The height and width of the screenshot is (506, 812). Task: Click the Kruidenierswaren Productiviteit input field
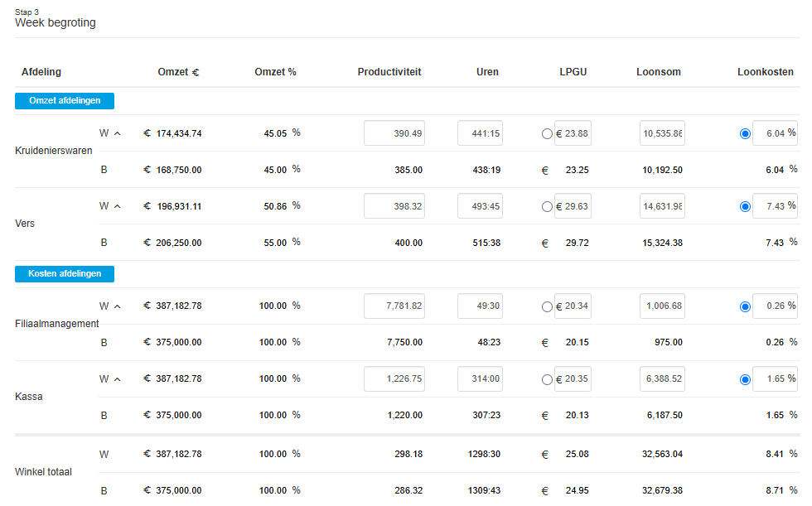point(394,133)
